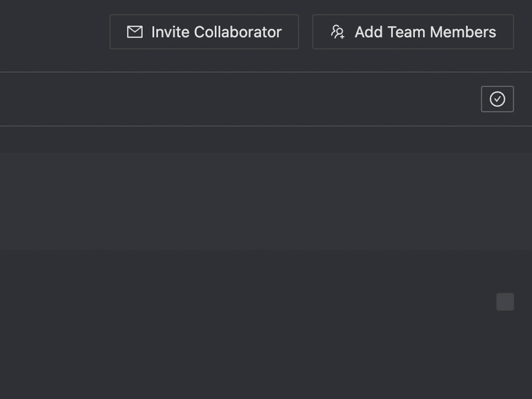532x399 pixels.
Task: Click the word "Collaborator" in the invite button
Action: coord(238,32)
